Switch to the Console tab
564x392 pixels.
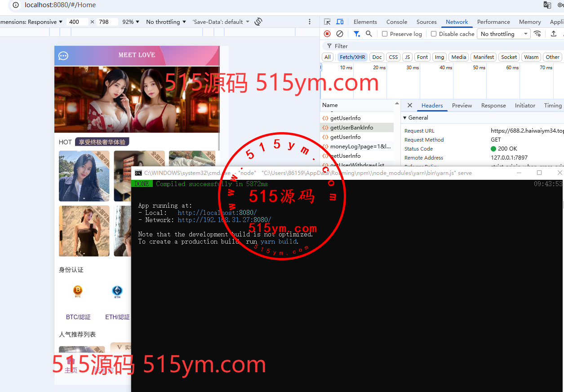[x=396, y=22]
